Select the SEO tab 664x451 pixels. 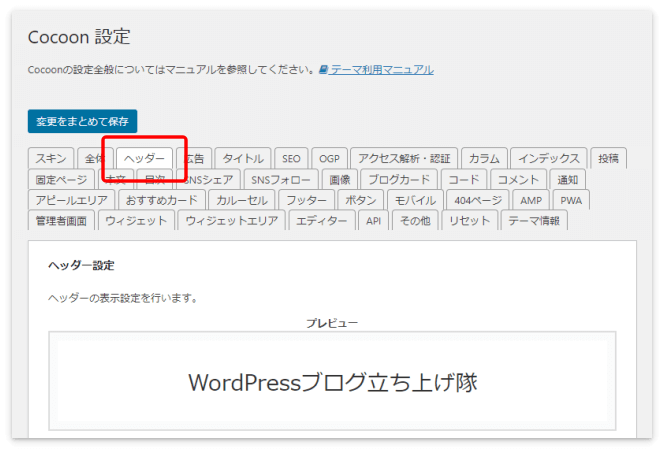(291, 158)
